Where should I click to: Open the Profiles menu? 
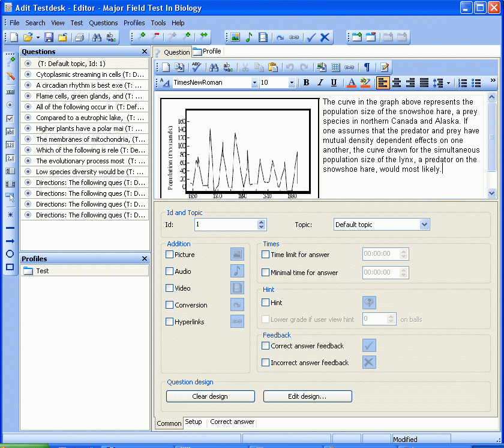pos(134,23)
